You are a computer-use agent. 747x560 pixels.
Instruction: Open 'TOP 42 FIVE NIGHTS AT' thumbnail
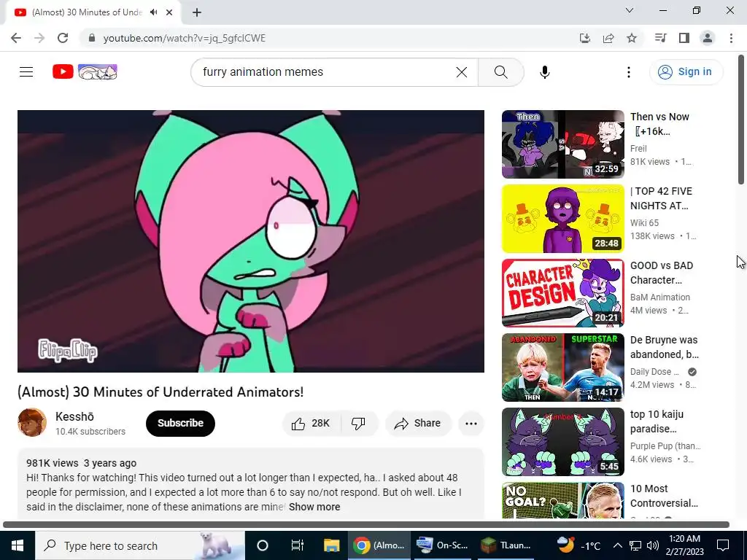click(x=562, y=219)
